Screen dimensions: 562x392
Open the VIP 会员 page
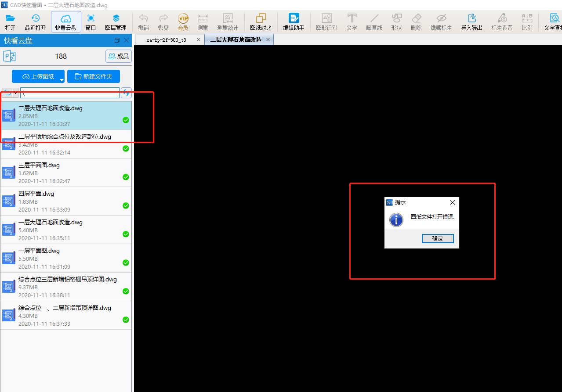(183, 22)
